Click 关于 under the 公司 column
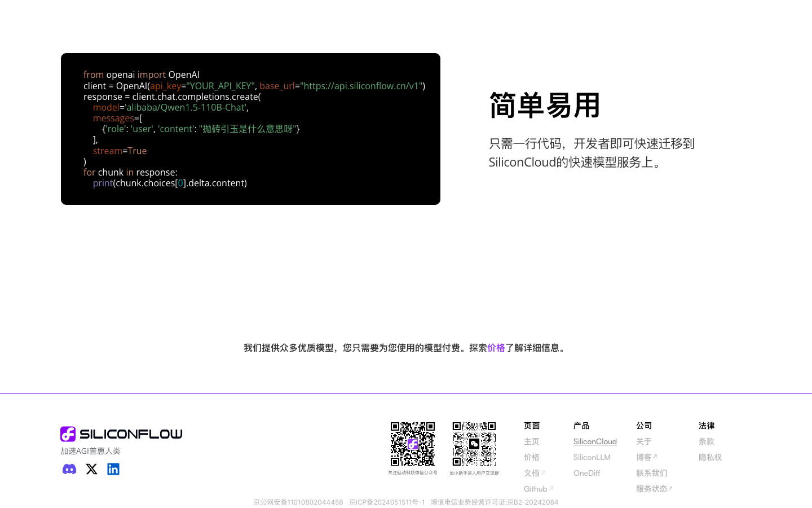Viewport: 812px width, 508px height. tap(644, 441)
